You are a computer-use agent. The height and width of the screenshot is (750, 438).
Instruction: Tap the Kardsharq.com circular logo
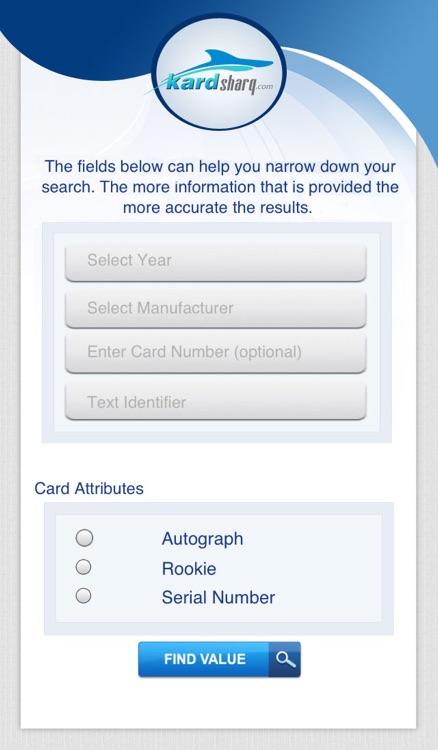click(x=219, y=73)
